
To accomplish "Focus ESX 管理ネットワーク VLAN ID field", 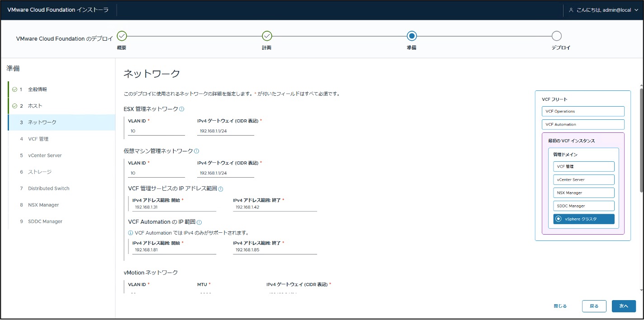I will click(x=156, y=131).
